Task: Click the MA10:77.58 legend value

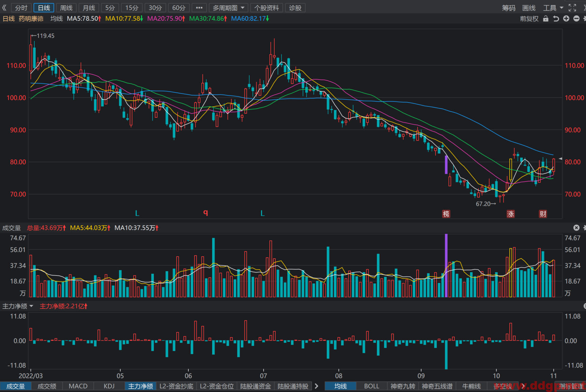Action: [124, 18]
